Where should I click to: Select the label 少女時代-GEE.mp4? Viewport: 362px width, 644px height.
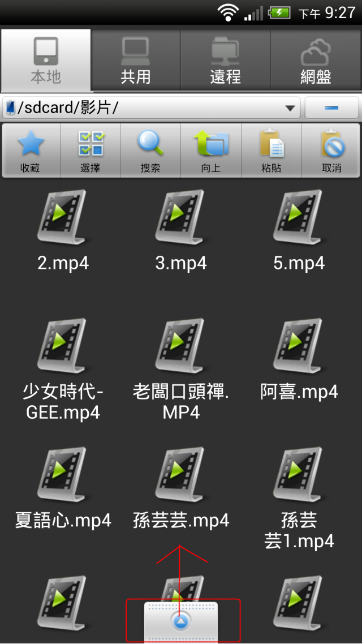[x=63, y=402]
